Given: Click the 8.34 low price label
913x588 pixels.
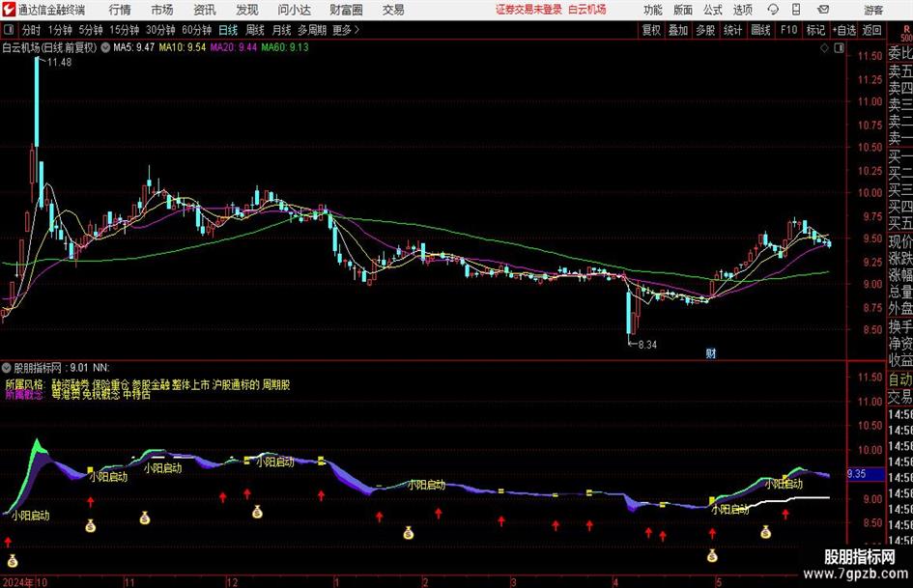Looking at the screenshot, I should (647, 345).
